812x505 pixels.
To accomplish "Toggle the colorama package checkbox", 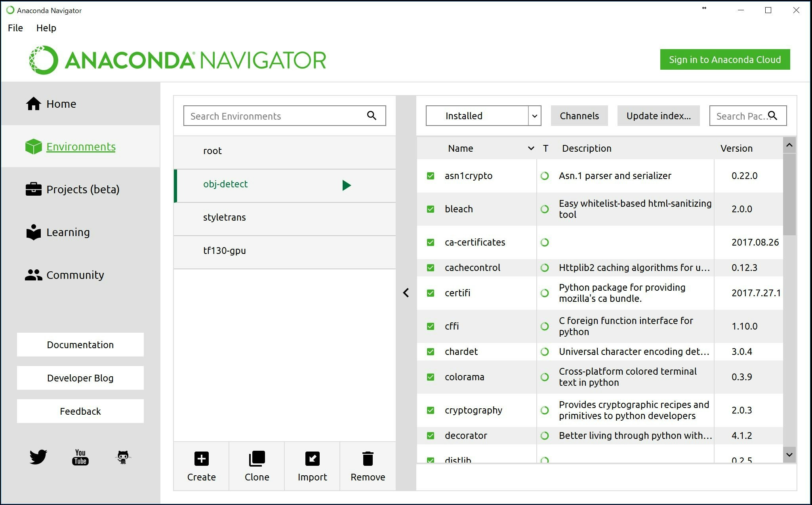I will click(x=431, y=377).
